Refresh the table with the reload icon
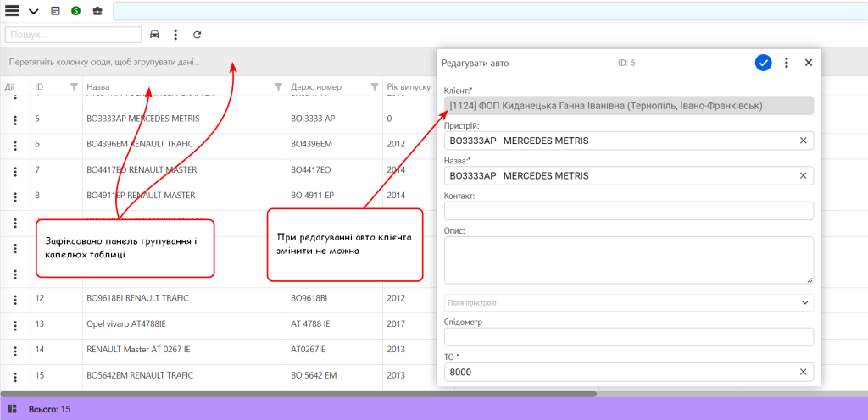Screen dimensions: 868x420 (x=197, y=35)
